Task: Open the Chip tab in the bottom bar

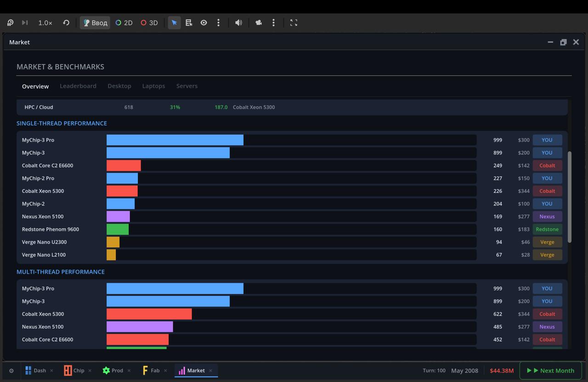Action: [x=74, y=371]
